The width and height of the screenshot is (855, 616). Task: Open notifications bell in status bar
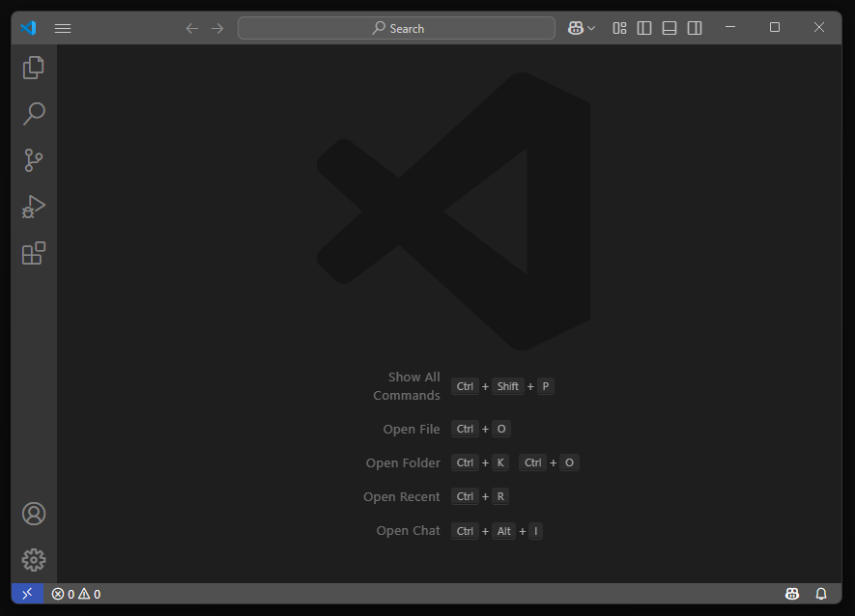[821, 594]
